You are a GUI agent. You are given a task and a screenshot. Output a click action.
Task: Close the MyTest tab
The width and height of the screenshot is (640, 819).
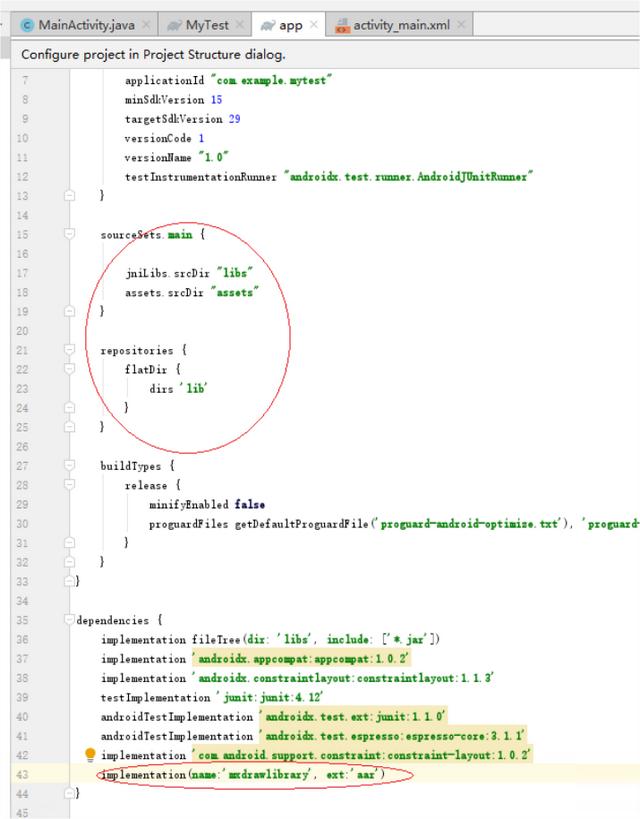(240, 25)
